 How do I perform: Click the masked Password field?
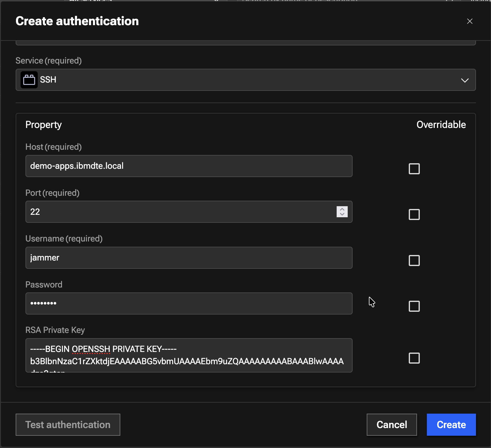click(189, 303)
